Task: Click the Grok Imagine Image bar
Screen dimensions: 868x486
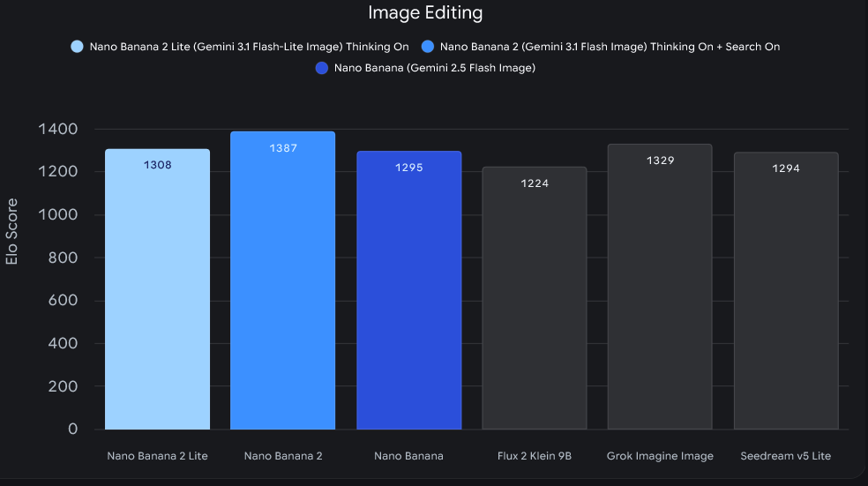Action: [x=660, y=287]
